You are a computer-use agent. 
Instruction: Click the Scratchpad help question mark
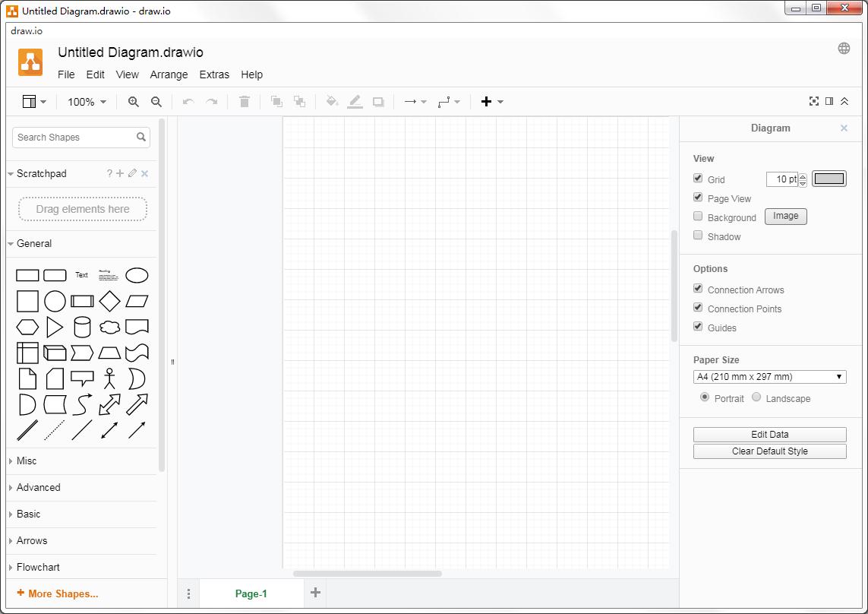pyautogui.click(x=109, y=173)
